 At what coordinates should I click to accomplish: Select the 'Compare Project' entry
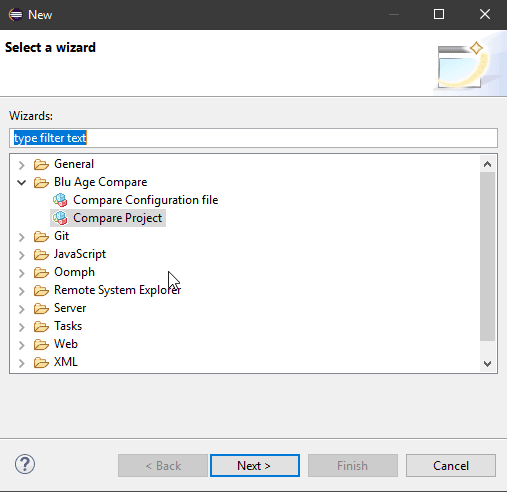117,218
